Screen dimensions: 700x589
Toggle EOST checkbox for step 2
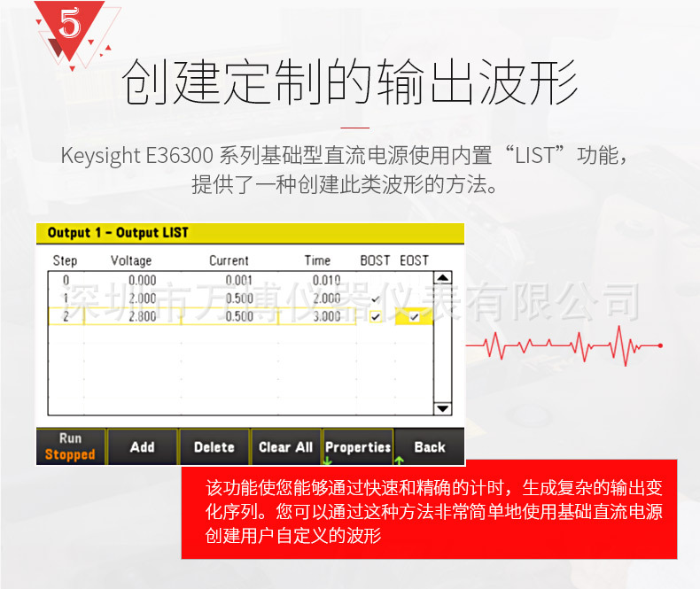click(415, 317)
